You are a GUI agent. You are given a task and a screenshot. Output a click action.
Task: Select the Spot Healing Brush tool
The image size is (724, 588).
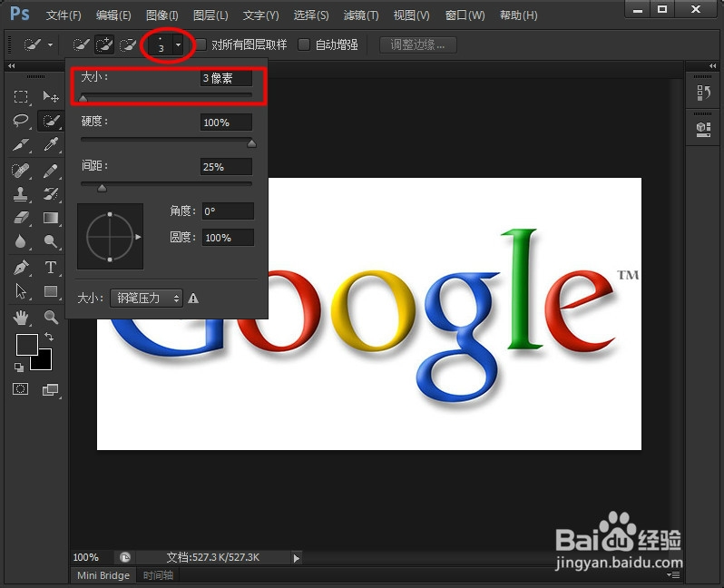21,171
